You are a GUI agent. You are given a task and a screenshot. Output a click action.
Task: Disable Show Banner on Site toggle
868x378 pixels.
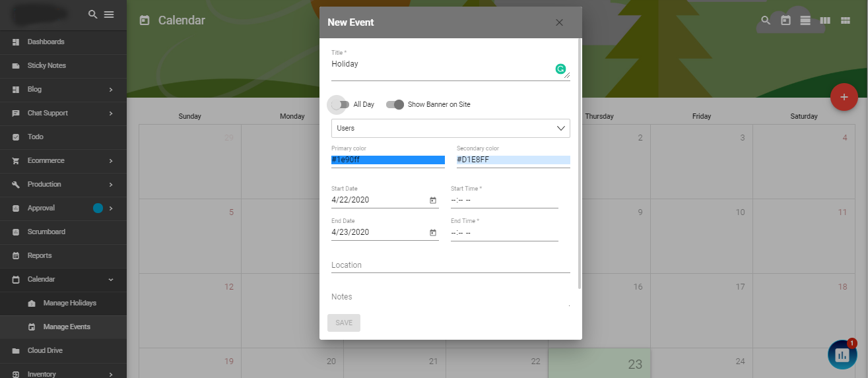[x=395, y=104]
